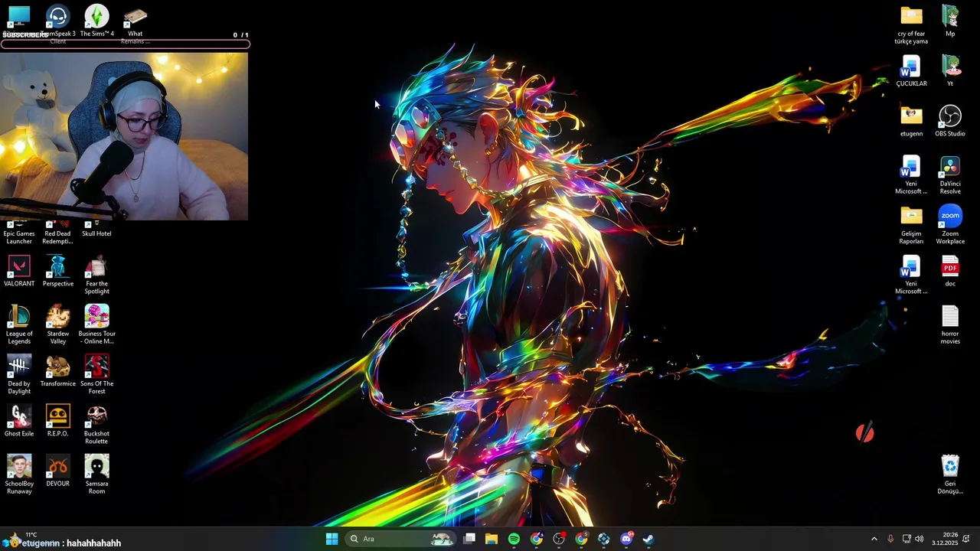
Task: Open Steam from the taskbar
Action: click(648, 539)
